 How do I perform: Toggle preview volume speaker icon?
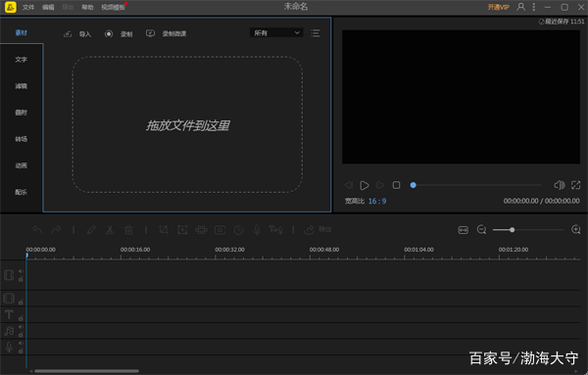tap(560, 185)
